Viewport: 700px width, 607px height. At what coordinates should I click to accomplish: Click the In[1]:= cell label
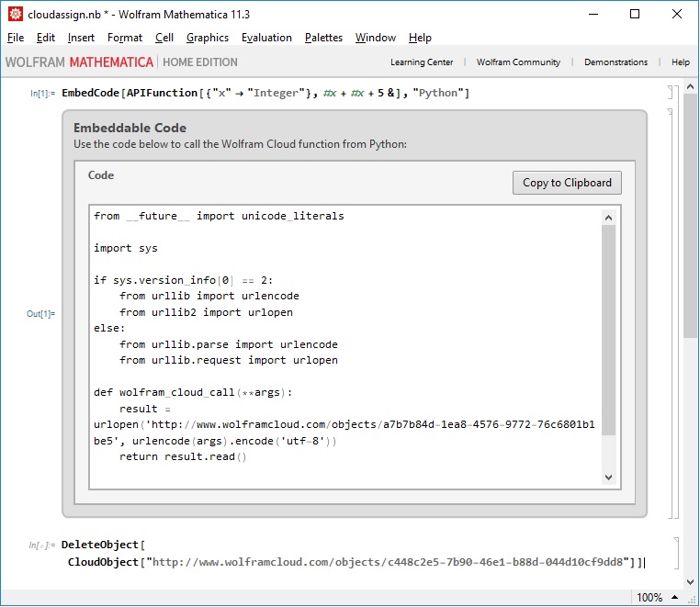point(42,94)
